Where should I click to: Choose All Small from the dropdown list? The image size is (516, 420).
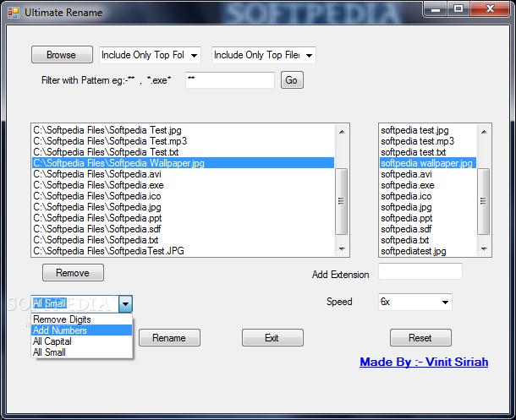[x=81, y=352]
